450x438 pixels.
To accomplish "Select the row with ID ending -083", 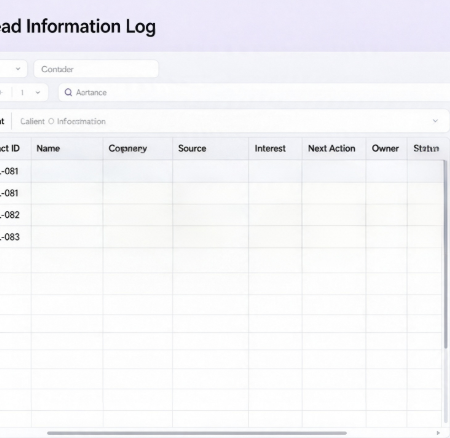I will click(222, 237).
